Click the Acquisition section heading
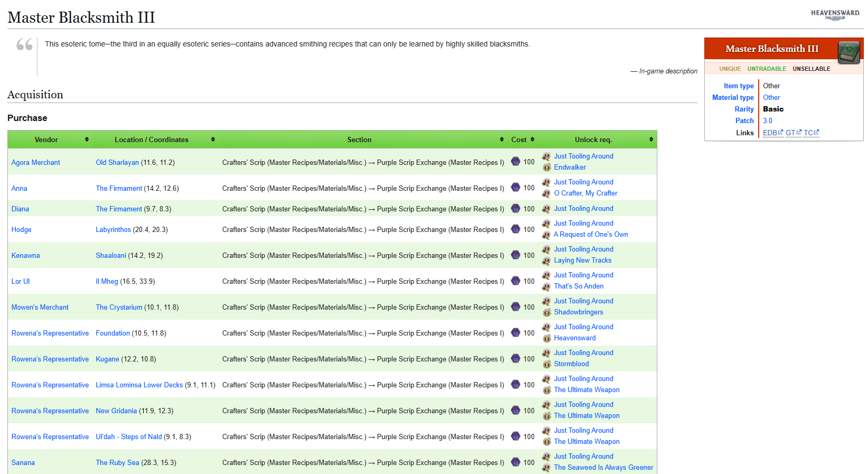The image size is (868, 474). point(35,95)
